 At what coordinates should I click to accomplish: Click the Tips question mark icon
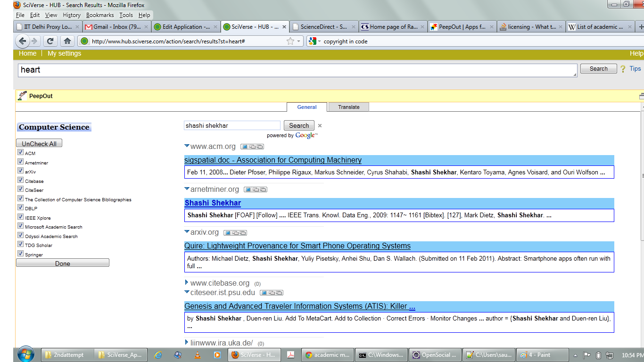(623, 69)
